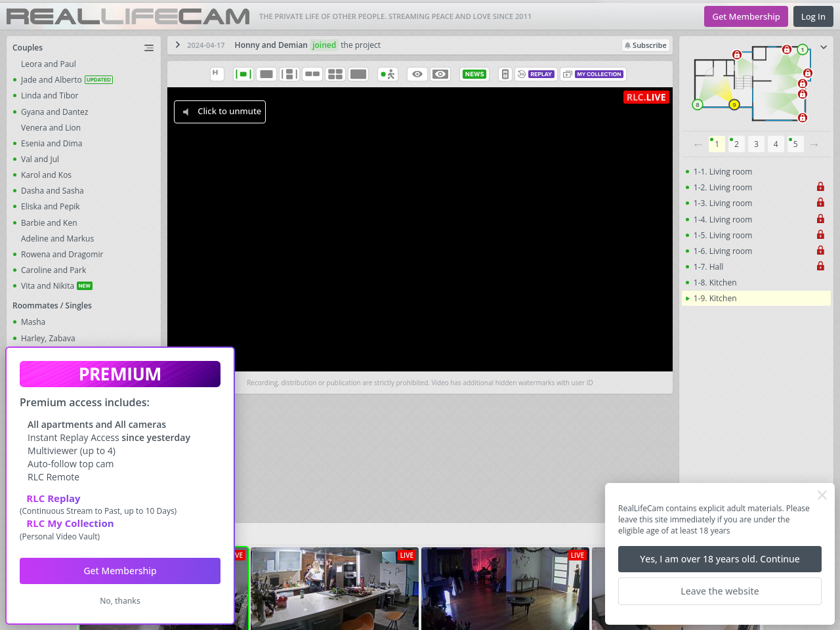
Task: Open the 24h Replay toolbar button
Action: (535, 74)
